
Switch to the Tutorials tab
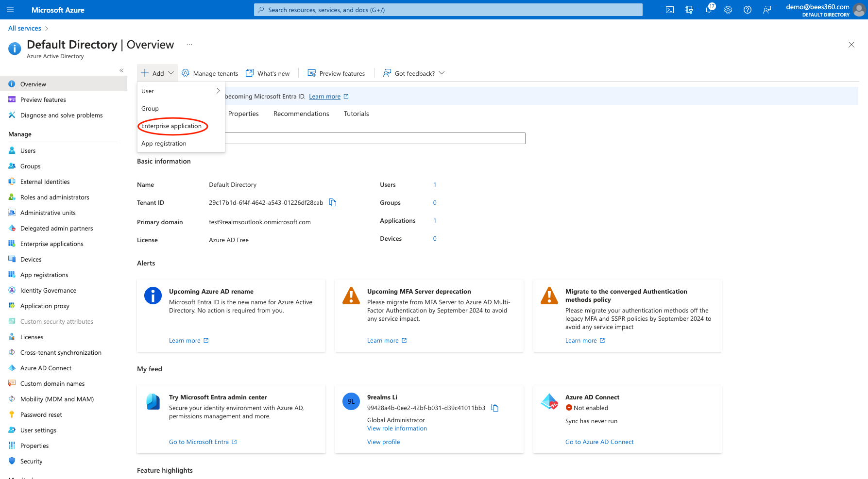[x=357, y=114]
